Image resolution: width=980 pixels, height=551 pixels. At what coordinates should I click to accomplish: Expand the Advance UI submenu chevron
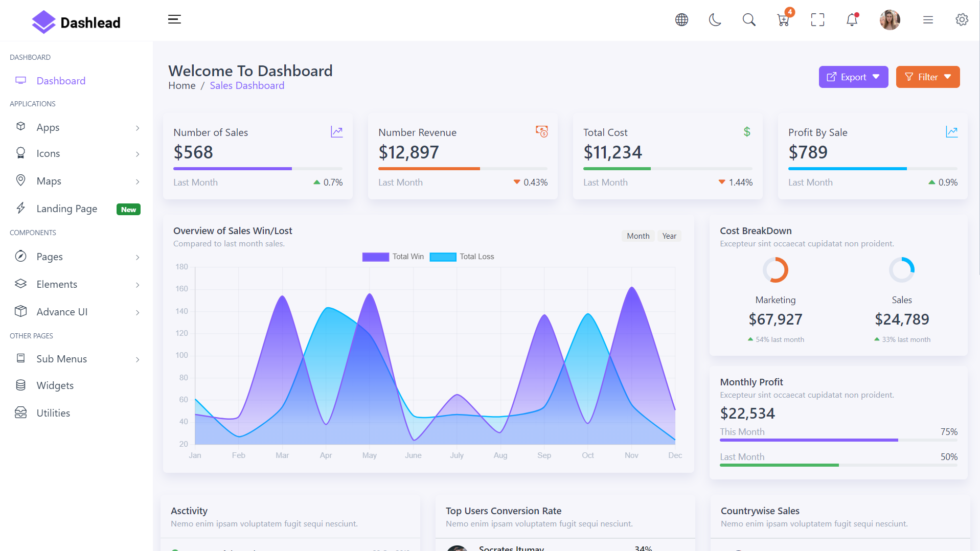[138, 312]
